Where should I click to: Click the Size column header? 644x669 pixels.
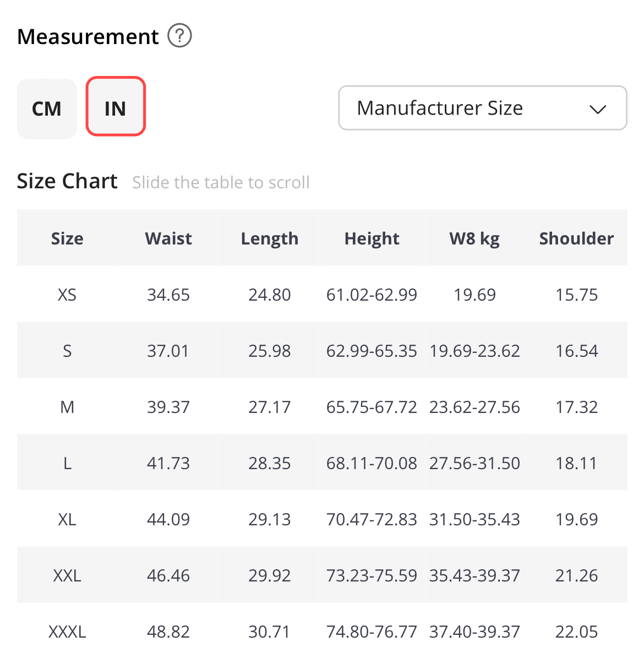[67, 238]
